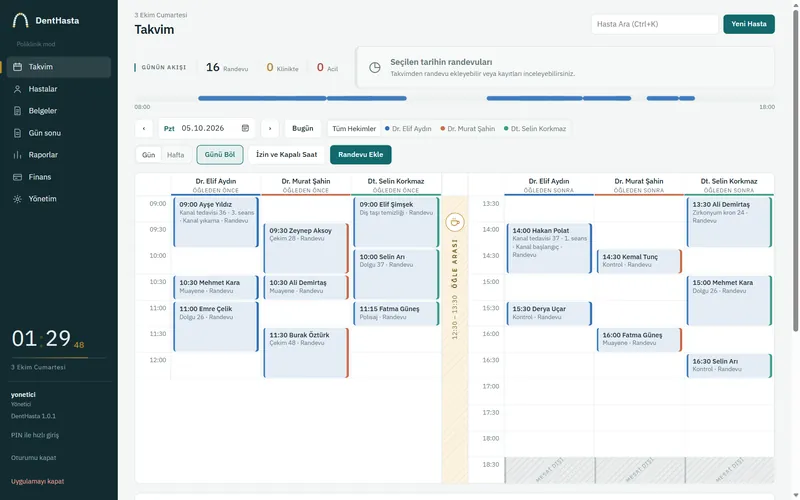Open 11:30 Burak Öztürk appointment
The width and height of the screenshot is (800, 500).
pyautogui.click(x=306, y=353)
